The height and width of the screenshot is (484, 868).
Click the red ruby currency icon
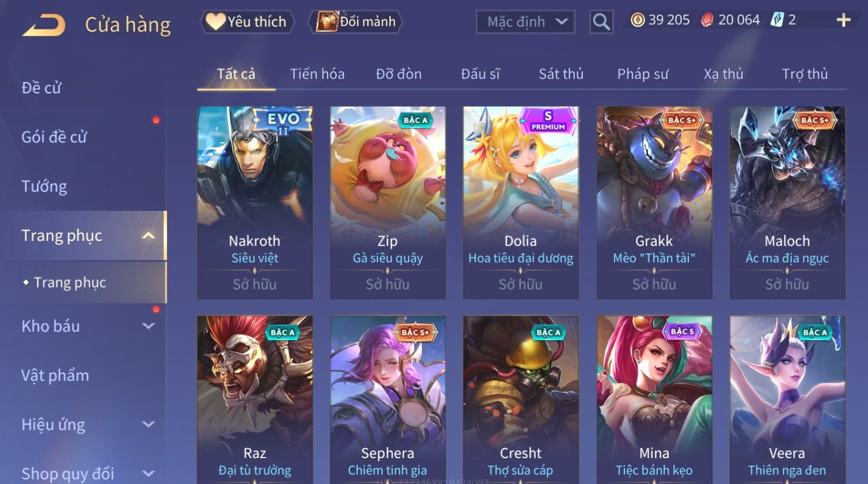(x=707, y=20)
